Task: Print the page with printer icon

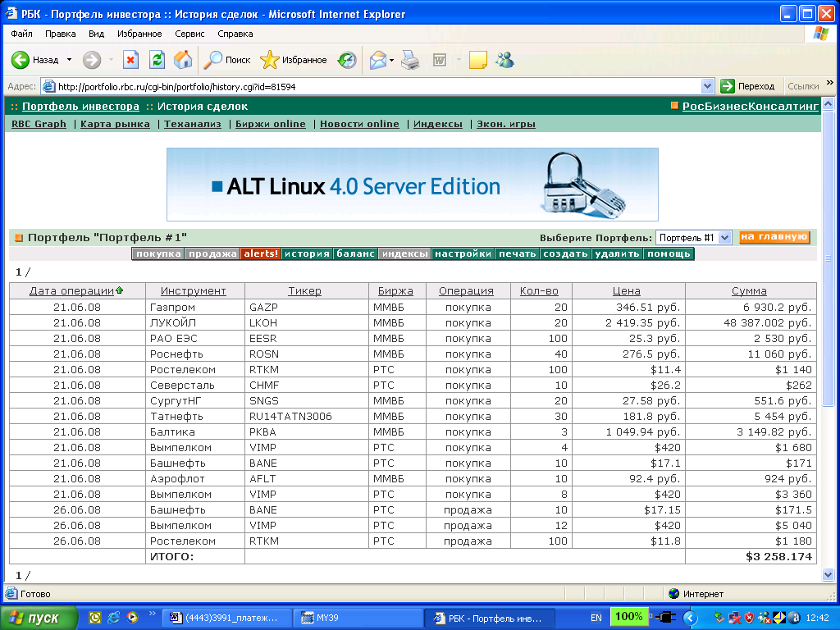Action: pyautogui.click(x=410, y=60)
